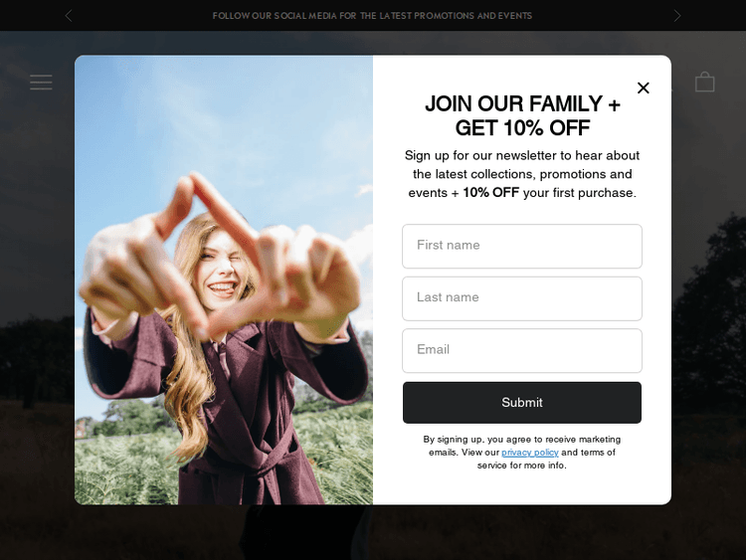Screen dimensions: 746x560
Task: Click the bold "10% OFF" text in description
Action: (x=490, y=193)
